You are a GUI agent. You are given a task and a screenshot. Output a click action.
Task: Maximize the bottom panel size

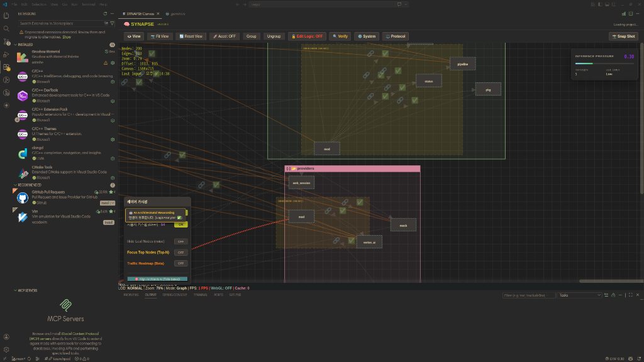click(x=630, y=295)
